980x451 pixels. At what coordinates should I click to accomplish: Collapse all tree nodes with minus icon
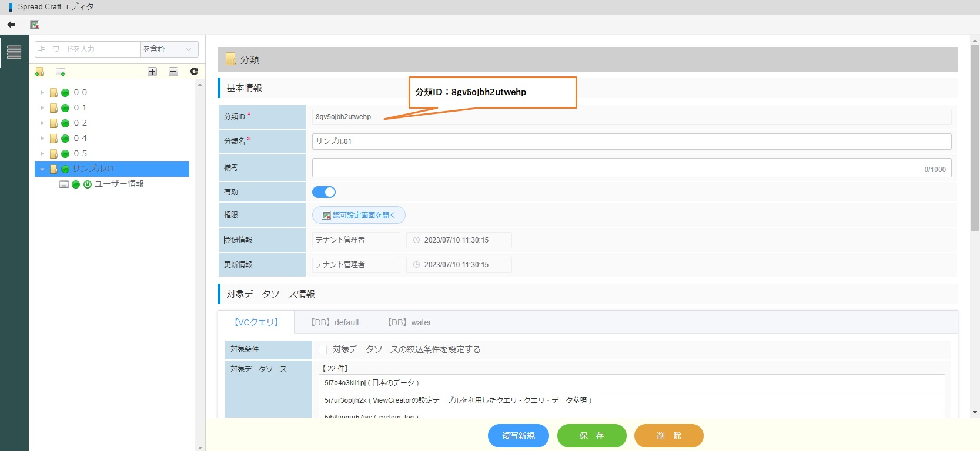(173, 72)
